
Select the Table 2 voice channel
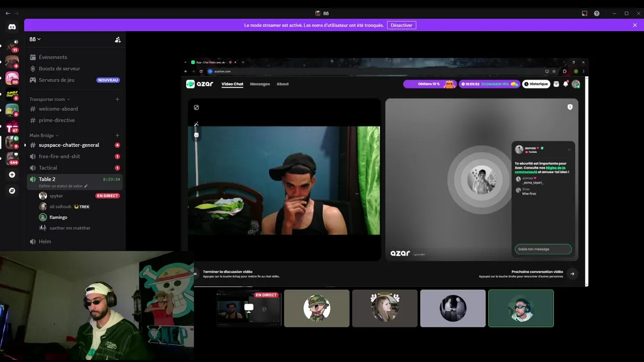(75, 182)
